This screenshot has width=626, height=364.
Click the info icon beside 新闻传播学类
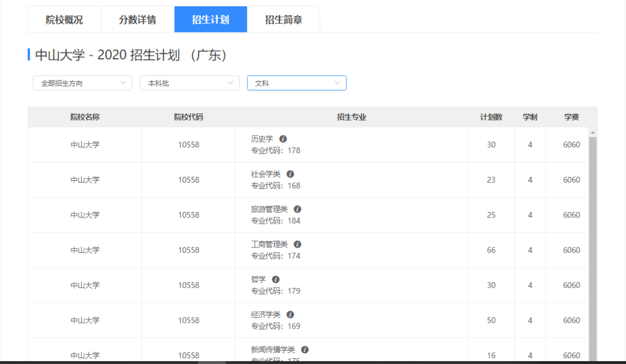click(305, 349)
